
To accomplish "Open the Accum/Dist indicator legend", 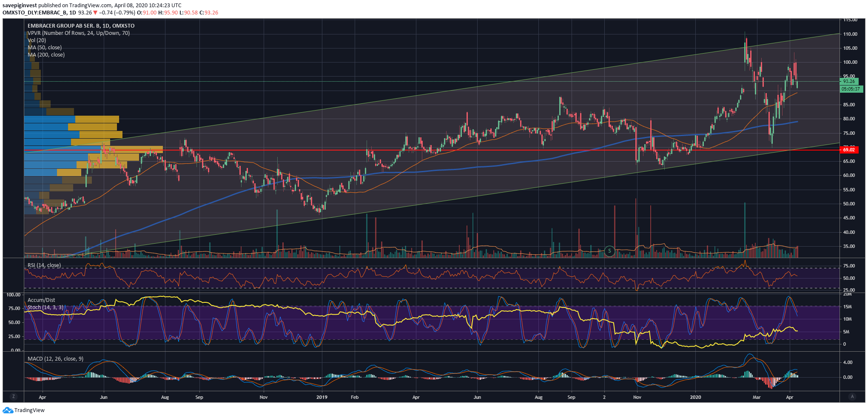I will pyautogui.click(x=41, y=300).
